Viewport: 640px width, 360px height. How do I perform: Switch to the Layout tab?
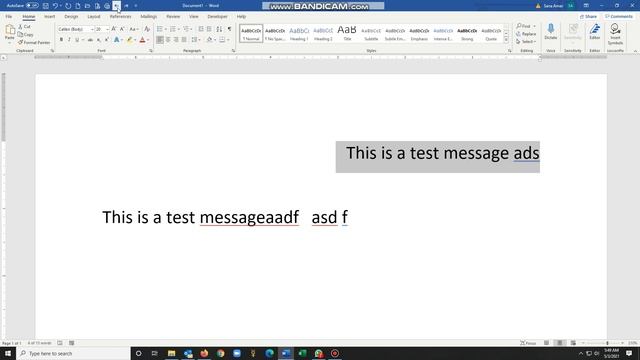(x=94, y=17)
